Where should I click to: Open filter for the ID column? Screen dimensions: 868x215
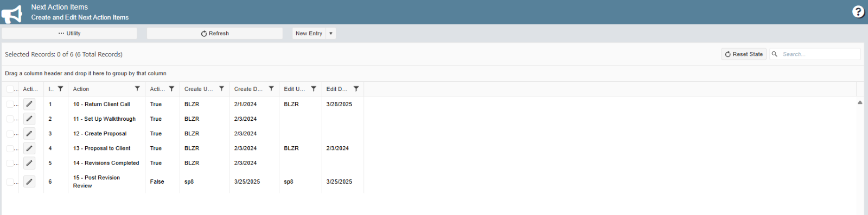[x=61, y=89]
